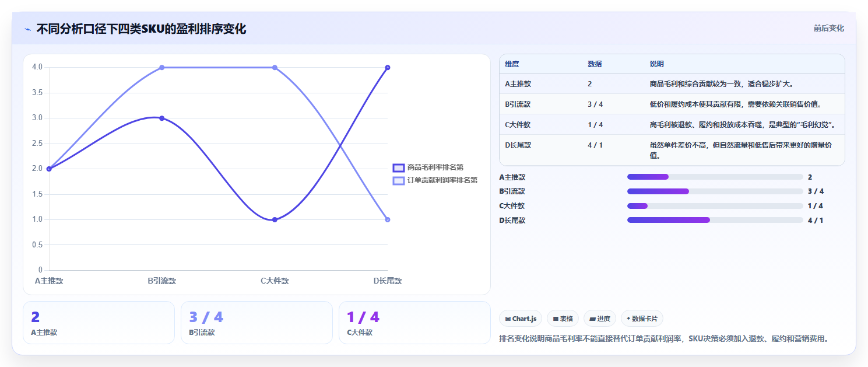The height and width of the screenshot is (367, 868).
Task: Click light line point at C大件款, value 4.0
Action: click(x=275, y=67)
